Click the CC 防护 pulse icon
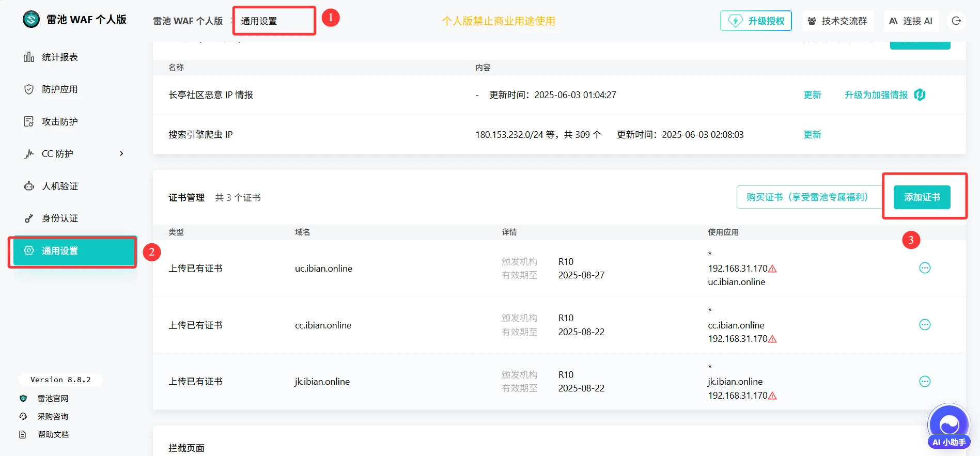This screenshot has height=456, width=980. [29, 154]
